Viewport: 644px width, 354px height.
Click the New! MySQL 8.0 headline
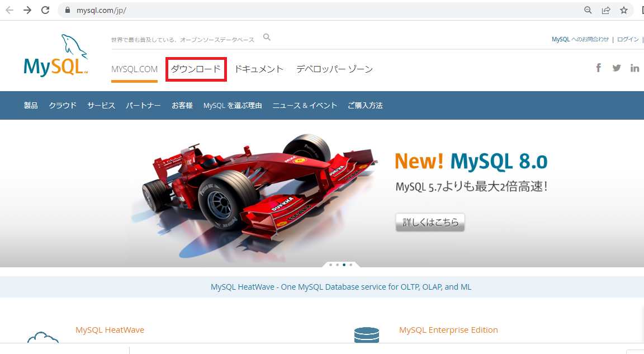pos(471,162)
